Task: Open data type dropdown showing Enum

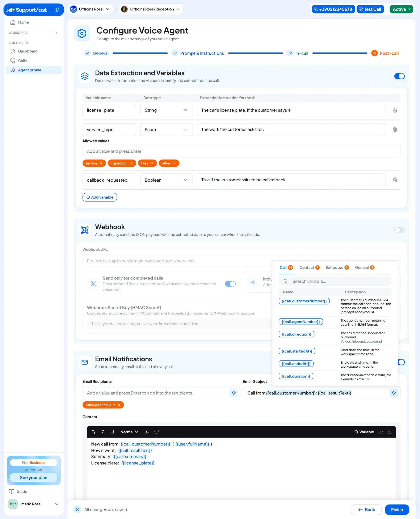Action: pyautogui.click(x=167, y=130)
